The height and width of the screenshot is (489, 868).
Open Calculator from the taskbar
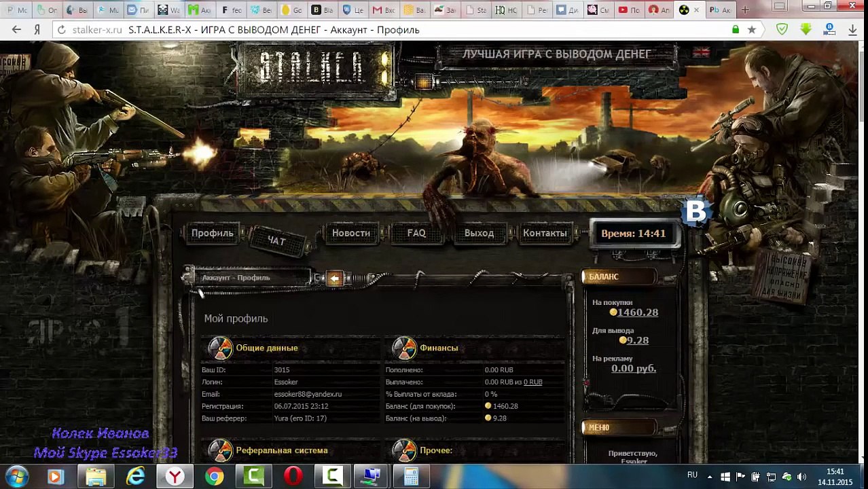[412, 477]
